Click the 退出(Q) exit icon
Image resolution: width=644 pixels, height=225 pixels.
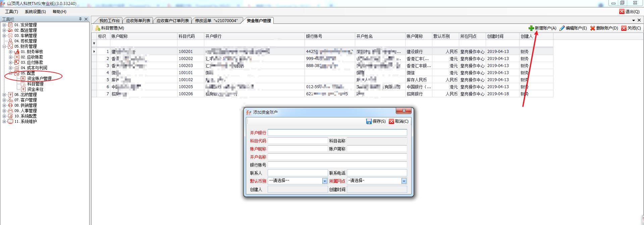tap(622, 11)
